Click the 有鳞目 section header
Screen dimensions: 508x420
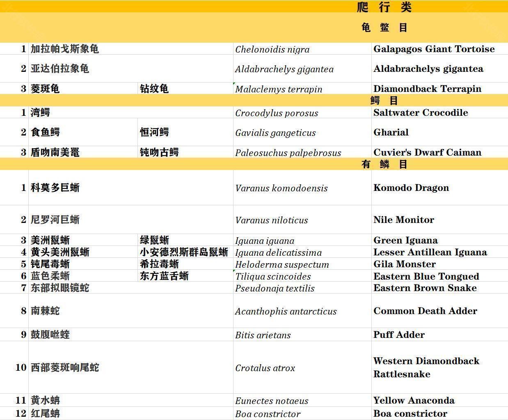tap(384, 164)
